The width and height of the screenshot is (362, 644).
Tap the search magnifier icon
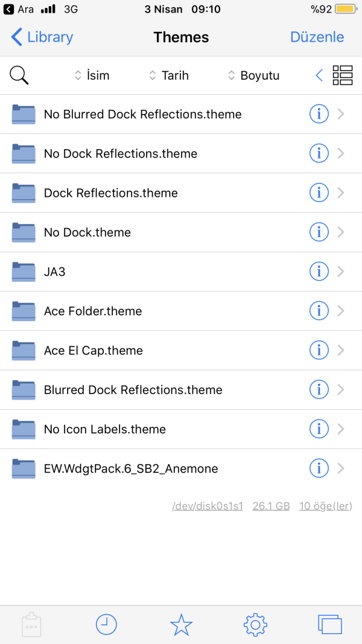click(19, 75)
